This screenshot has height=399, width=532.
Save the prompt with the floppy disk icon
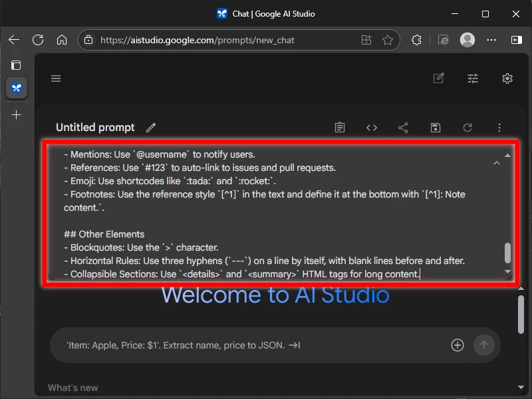[436, 128]
